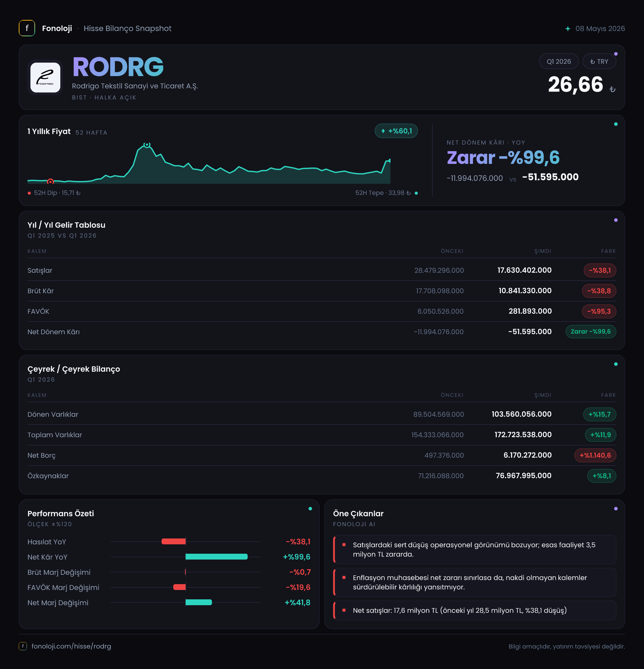644x669 pixels.
Task: Click the +%60,1 yearly change badge
Action: pyautogui.click(x=396, y=131)
